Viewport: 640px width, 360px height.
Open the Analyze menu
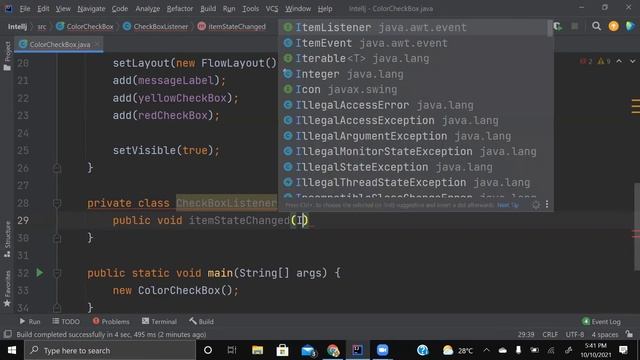147,9
